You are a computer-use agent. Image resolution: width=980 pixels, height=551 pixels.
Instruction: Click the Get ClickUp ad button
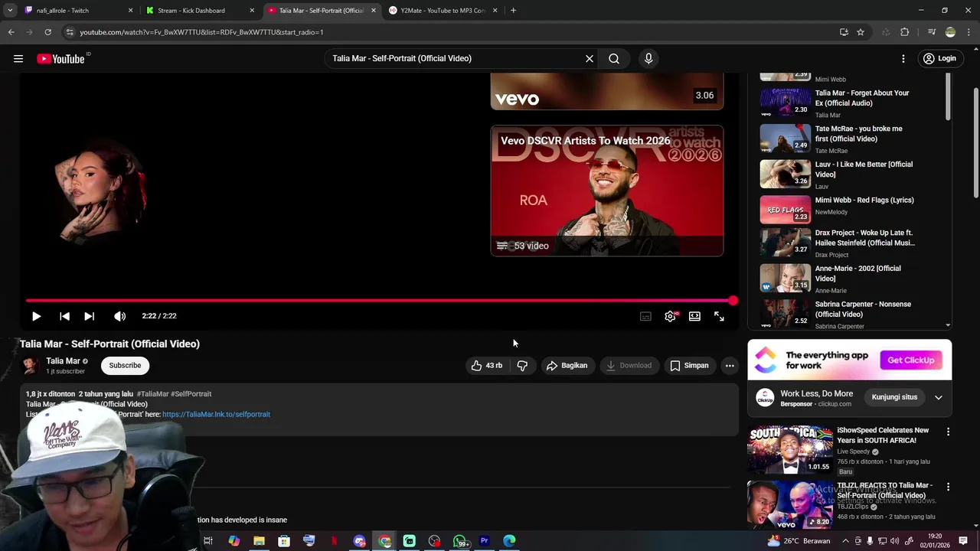(x=911, y=360)
